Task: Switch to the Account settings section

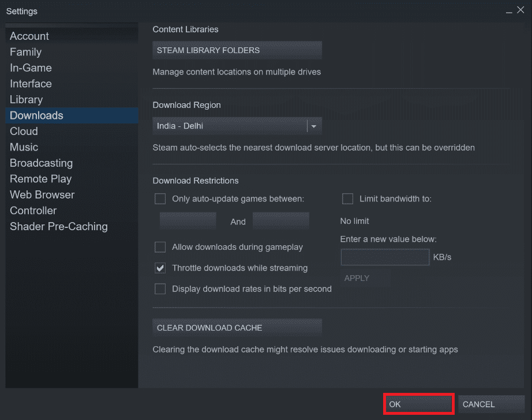Action: [x=29, y=36]
